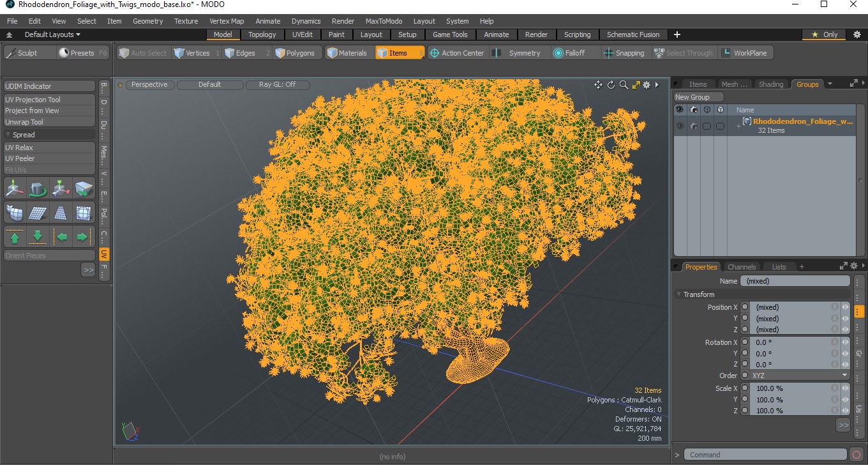Adjust Scale Z value slider arrows
The image size is (868, 465).
click(x=846, y=411)
